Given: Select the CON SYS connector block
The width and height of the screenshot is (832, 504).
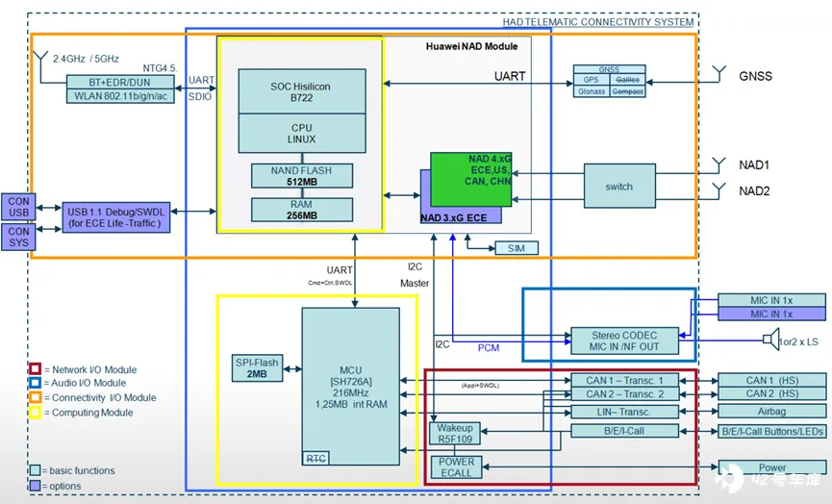Looking at the screenshot, I should pos(18,237).
